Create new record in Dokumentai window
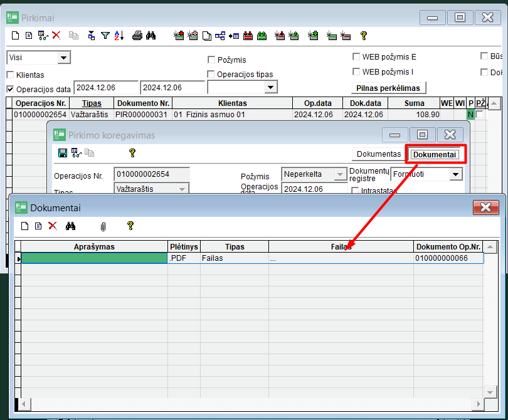 [24, 226]
